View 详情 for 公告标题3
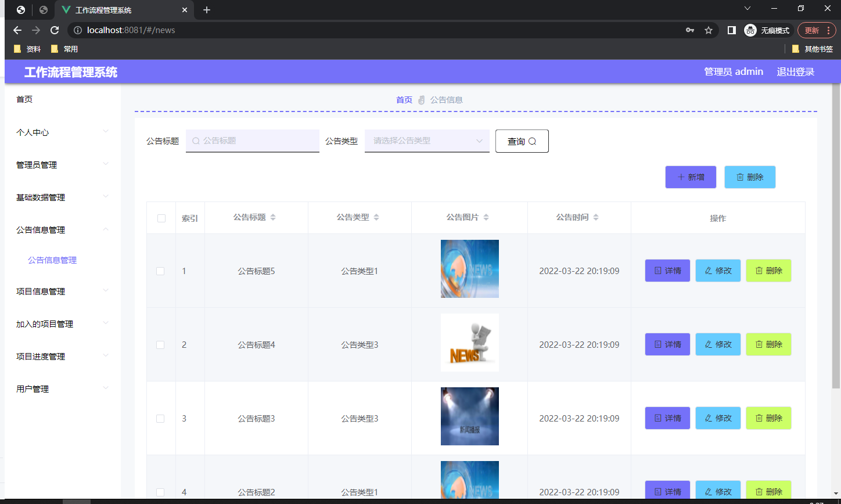The image size is (841, 504). (667, 418)
